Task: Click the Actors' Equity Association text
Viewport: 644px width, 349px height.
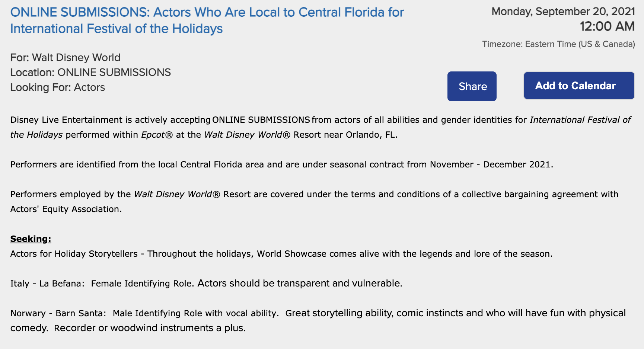Action: coord(66,209)
